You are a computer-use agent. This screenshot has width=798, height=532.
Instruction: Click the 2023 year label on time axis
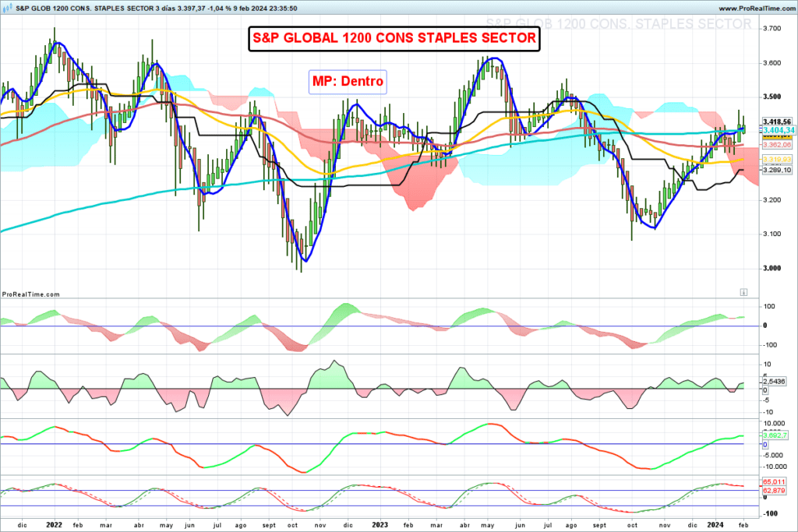click(x=380, y=525)
